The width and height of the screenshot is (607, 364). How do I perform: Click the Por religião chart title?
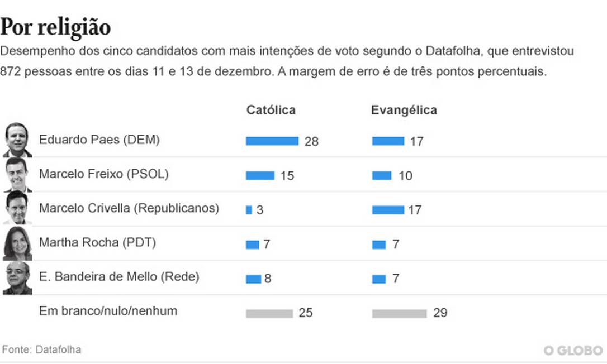tap(55, 27)
